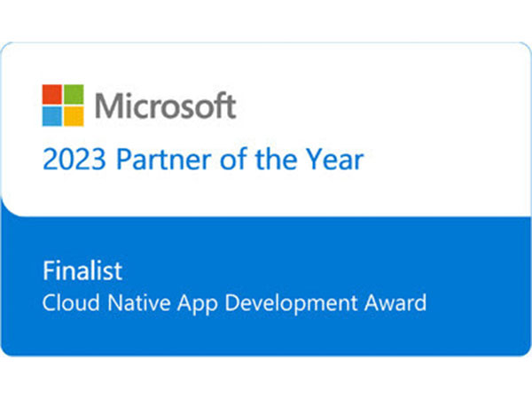The image size is (532, 399).
Task: Click the number 2023 in the heading
Action: 74,159
